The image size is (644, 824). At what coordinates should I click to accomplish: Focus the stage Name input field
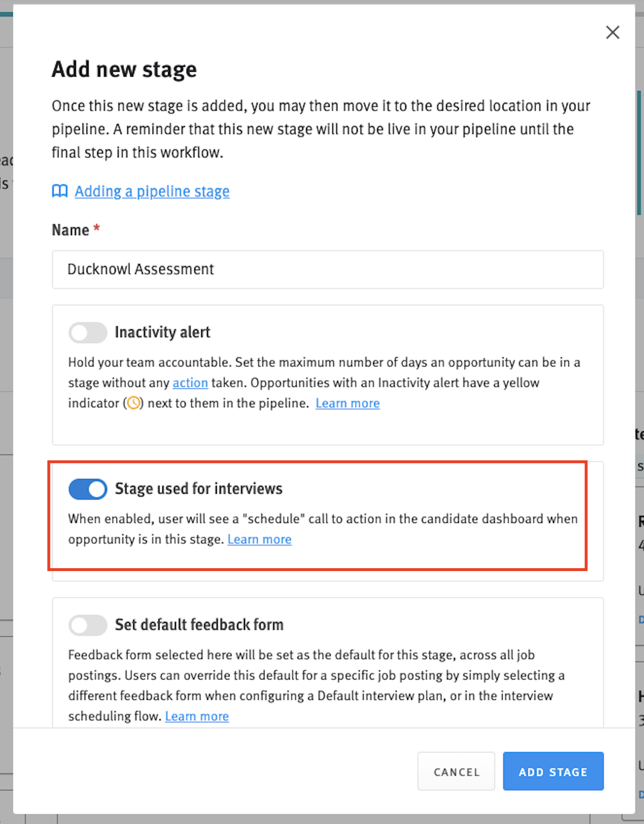coord(328,269)
